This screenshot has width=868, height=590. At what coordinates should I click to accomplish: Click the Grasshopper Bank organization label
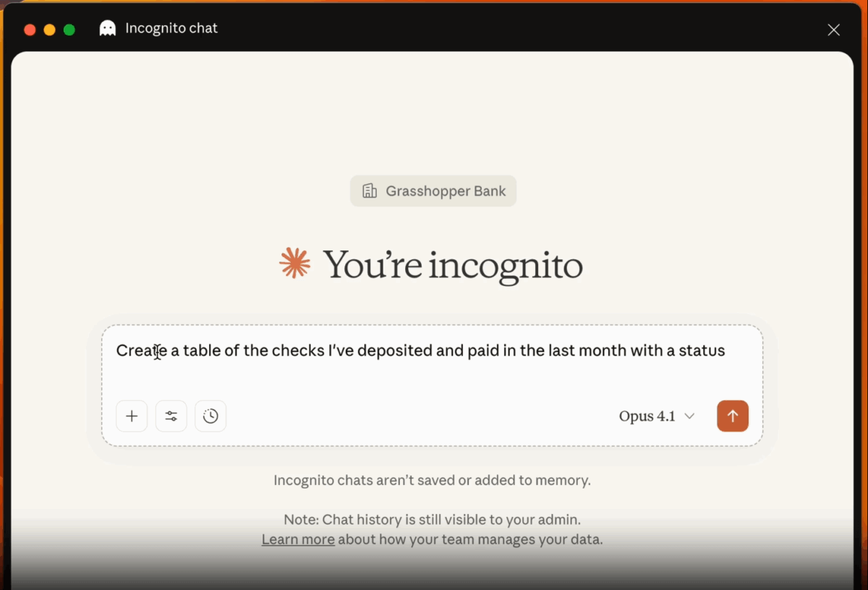point(446,191)
